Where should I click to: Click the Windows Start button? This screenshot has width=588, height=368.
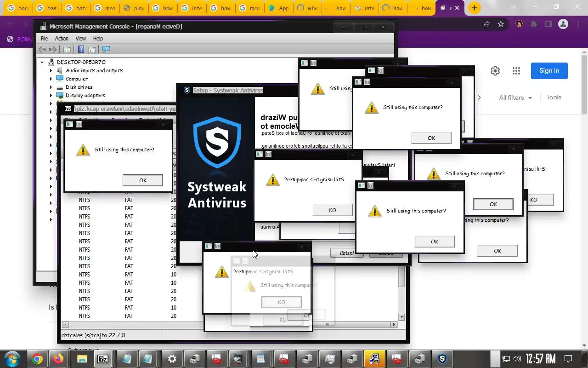tap(12, 359)
